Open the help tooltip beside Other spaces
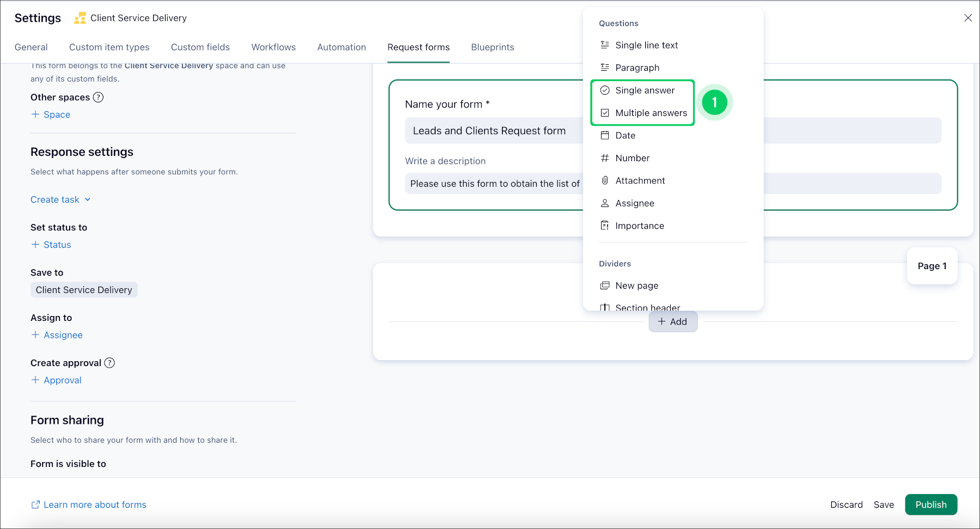This screenshot has height=529, width=980. [99, 97]
